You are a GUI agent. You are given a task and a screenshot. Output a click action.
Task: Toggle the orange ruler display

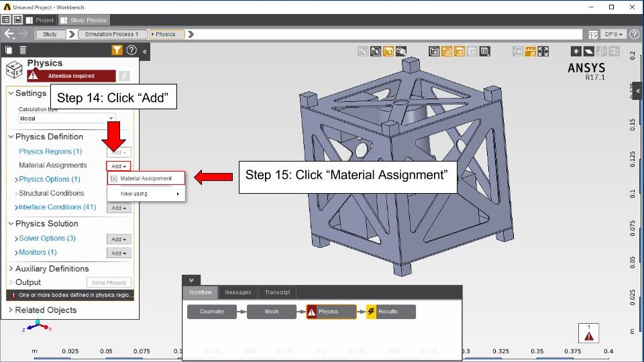pos(530,52)
